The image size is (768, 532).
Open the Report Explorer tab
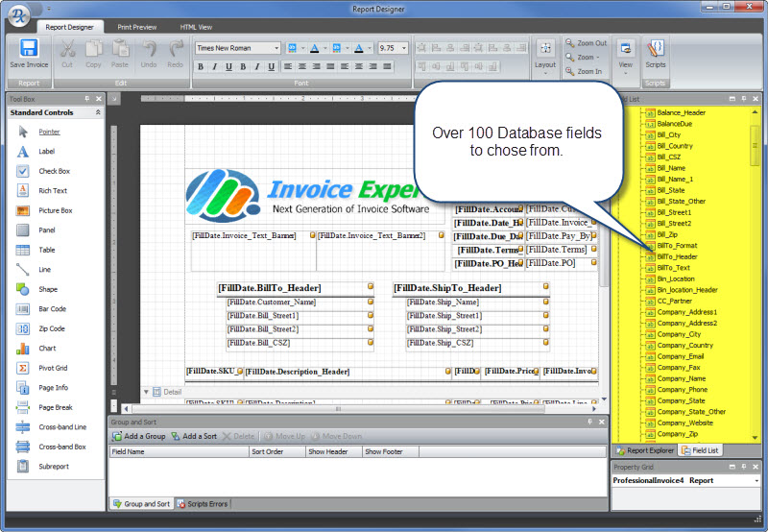point(644,450)
